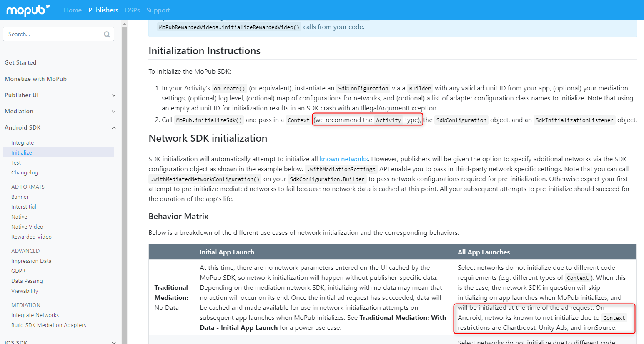Click the 'MoPub.initializeSdk()' code snippet

209,120
